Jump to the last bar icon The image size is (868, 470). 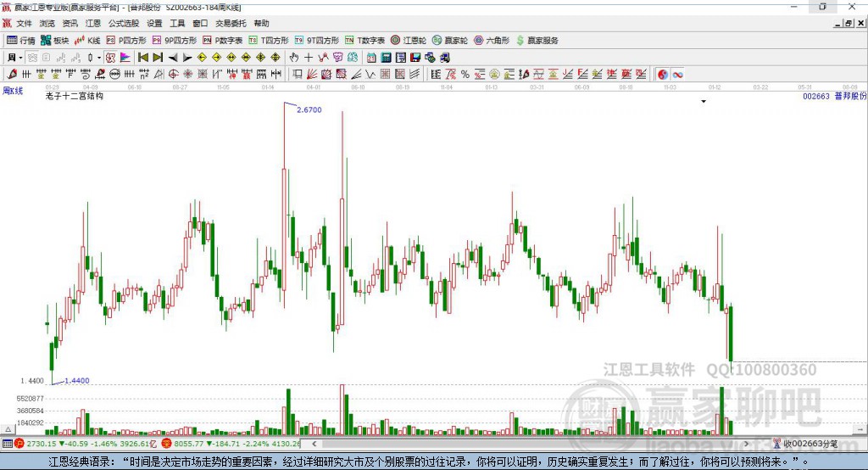pyautogui.click(x=158, y=58)
